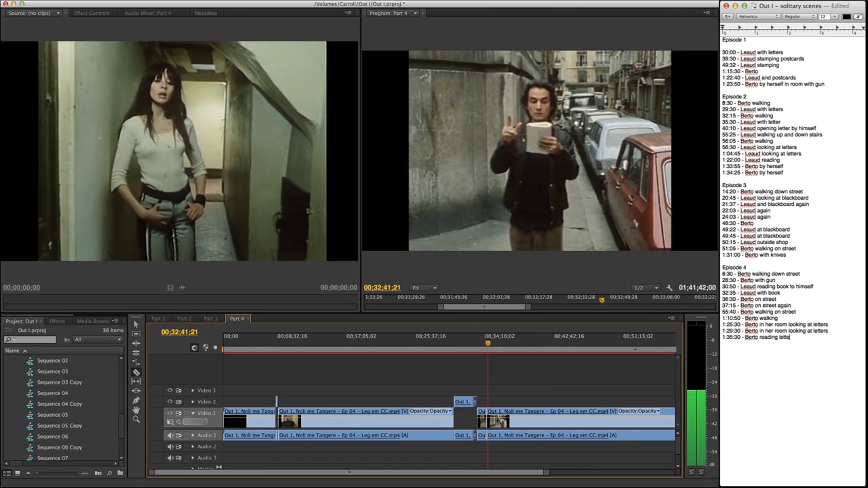Open the Metadata tab
868x488 pixels.
click(x=206, y=13)
